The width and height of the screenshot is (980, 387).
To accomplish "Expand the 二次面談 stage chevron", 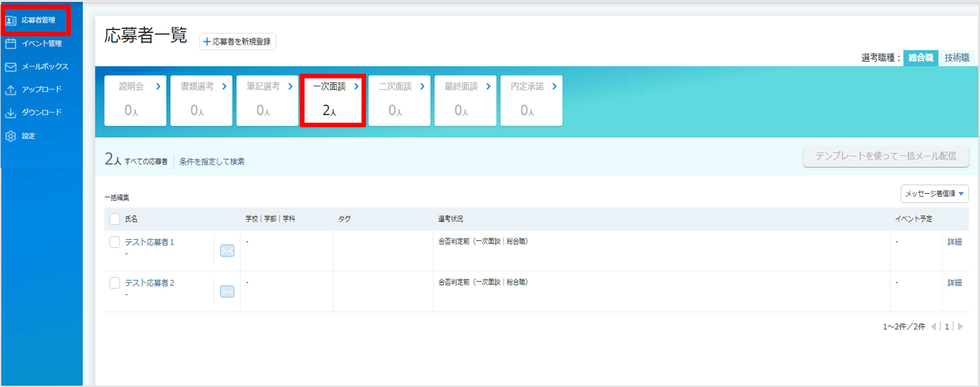I will (422, 87).
